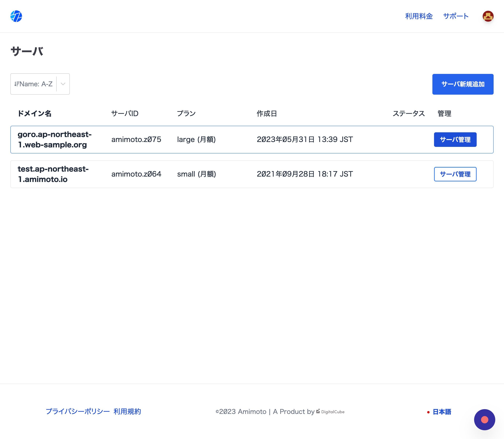Click サーバ管理 for test.ap-northeast-1.amimoto.io
Viewport: 504px width, 439px height.
tap(455, 174)
